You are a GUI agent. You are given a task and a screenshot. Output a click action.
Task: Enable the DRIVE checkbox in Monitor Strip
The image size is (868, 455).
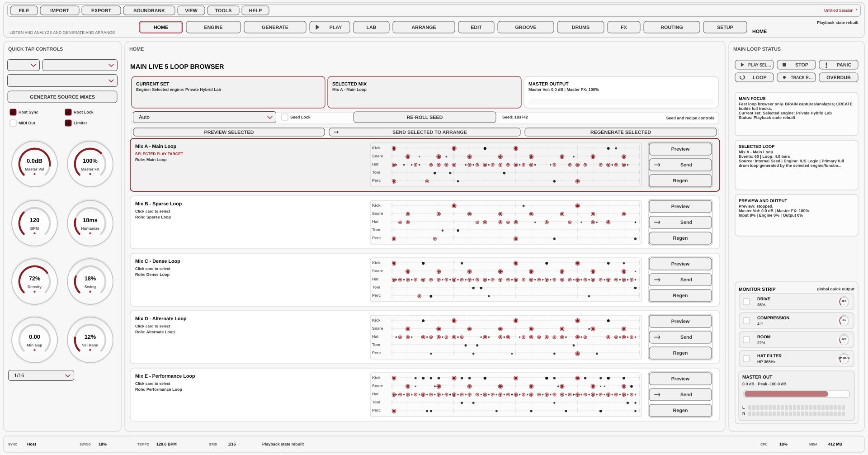(746, 302)
